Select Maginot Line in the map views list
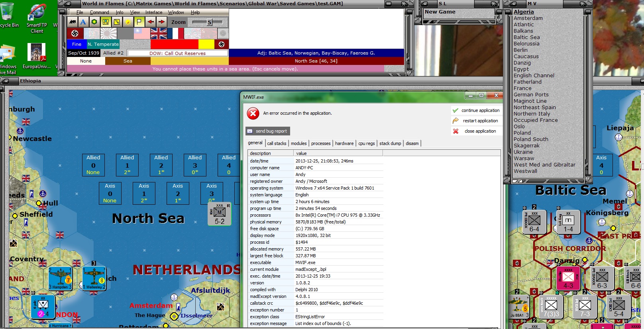 [x=530, y=101]
